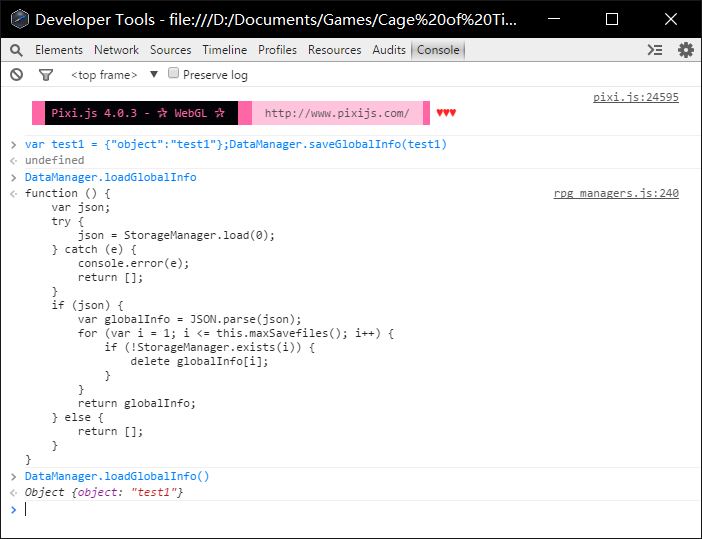
Task: Click the Developer Tools app icon in the title bar
Action: coord(20,20)
